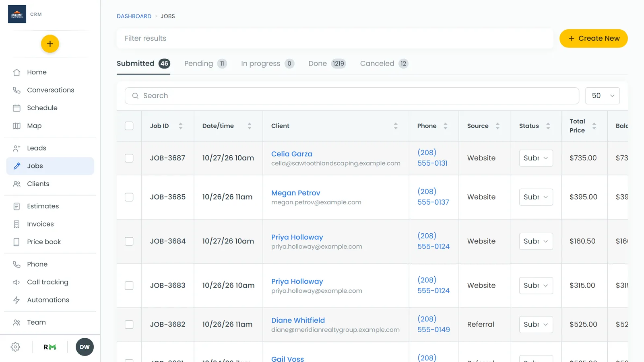Mark the checkbox for JOB-3683
Viewport: 644px width, 362px height.
pos(129,286)
